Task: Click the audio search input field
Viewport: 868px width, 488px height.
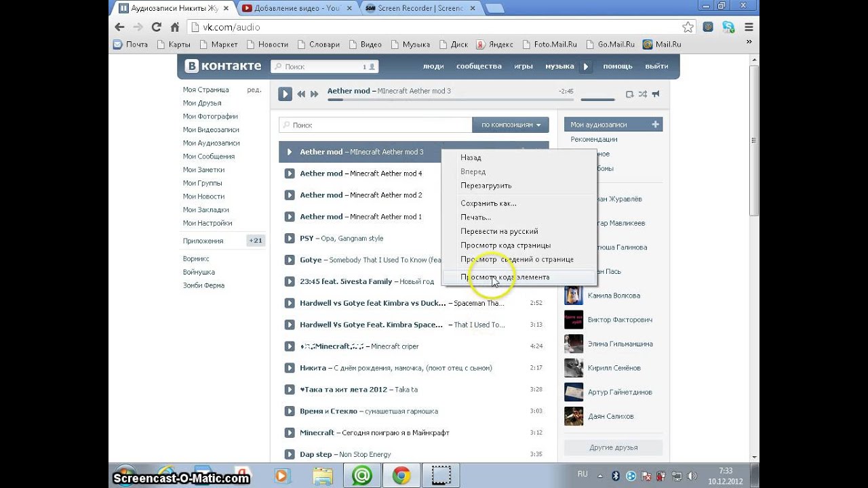Action: (376, 125)
